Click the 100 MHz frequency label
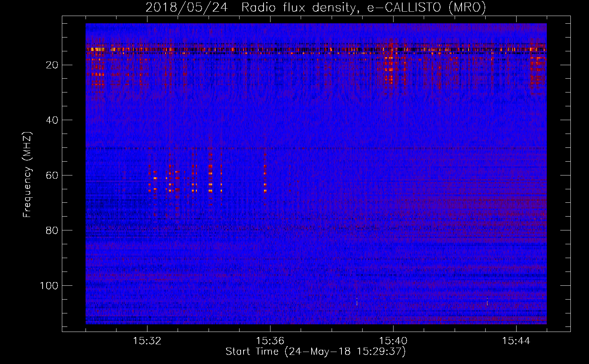Image resolution: width=589 pixels, height=364 pixels. coord(49,286)
